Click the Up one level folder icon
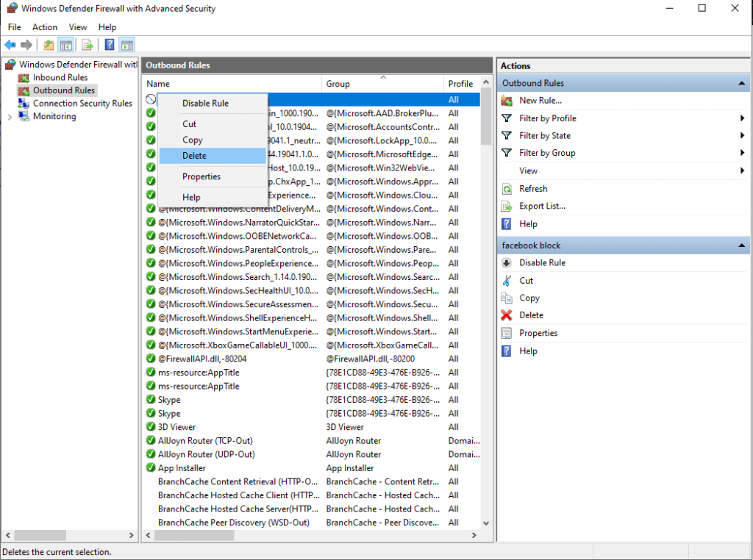The height and width of the screenshot is (560, 753). coord(49,45)
